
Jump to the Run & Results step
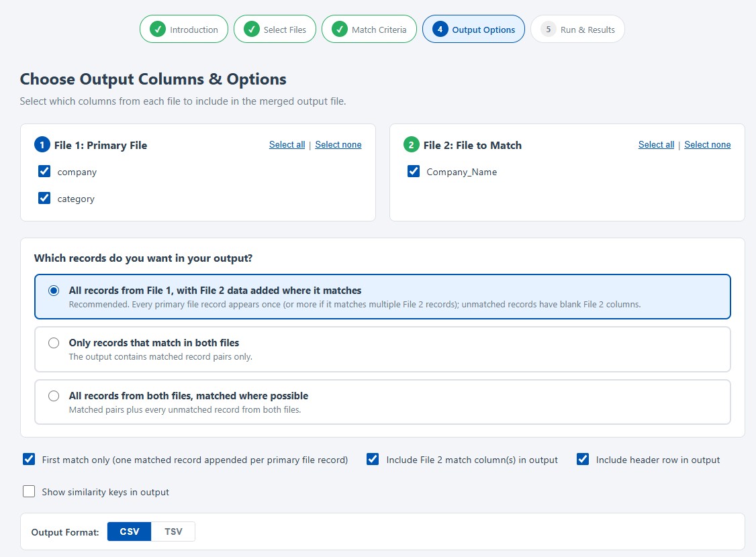coord(577,30)
